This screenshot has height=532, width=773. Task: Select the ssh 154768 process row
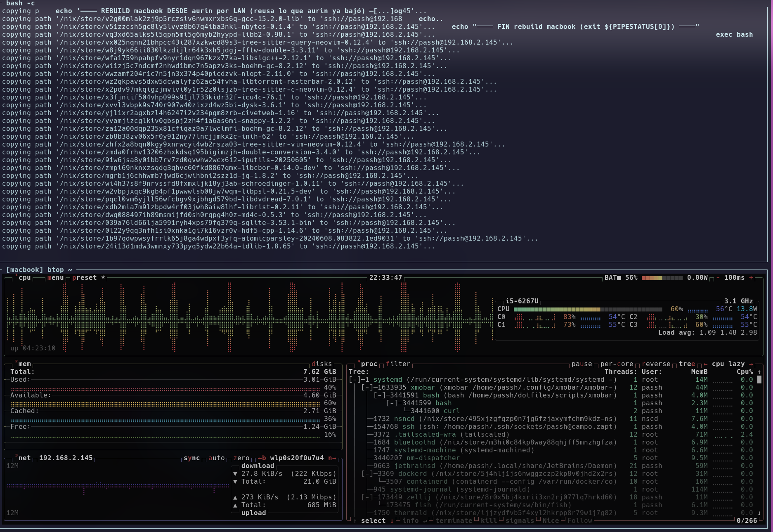coord(551,427)
